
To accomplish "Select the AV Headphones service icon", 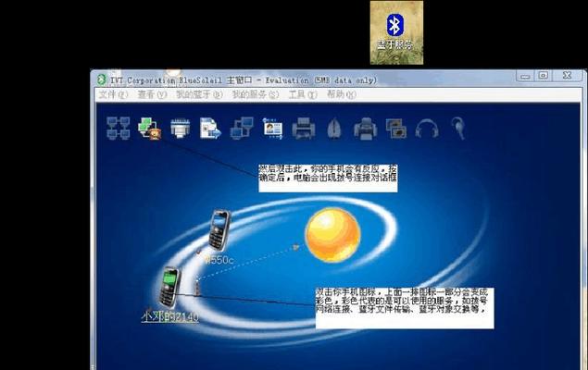I will tap(427, 129).
